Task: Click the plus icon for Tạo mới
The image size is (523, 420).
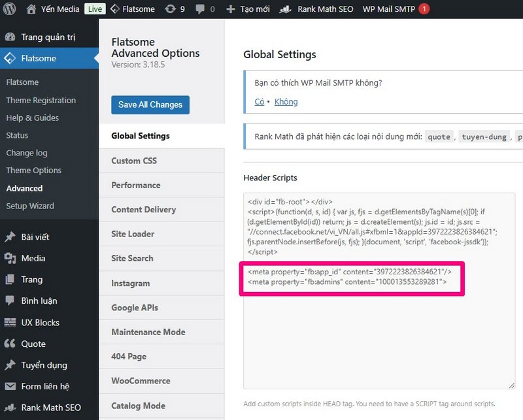Action: tap(231, 9)
